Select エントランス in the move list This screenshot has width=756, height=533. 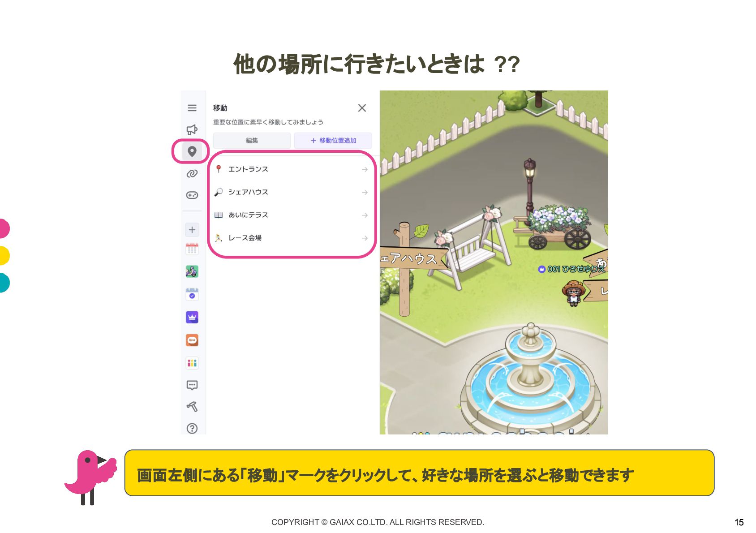point(292,169)
